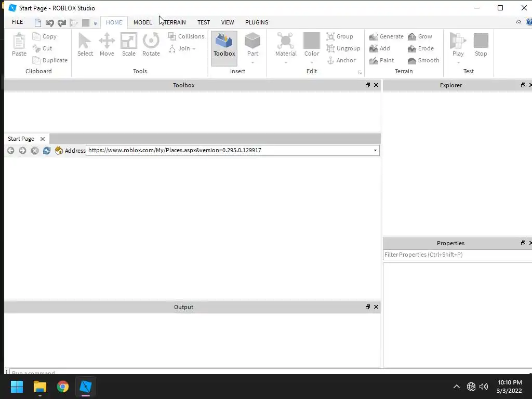Click the Redo quick-access icon
The image size is (532, 399).
pos(61,23)
